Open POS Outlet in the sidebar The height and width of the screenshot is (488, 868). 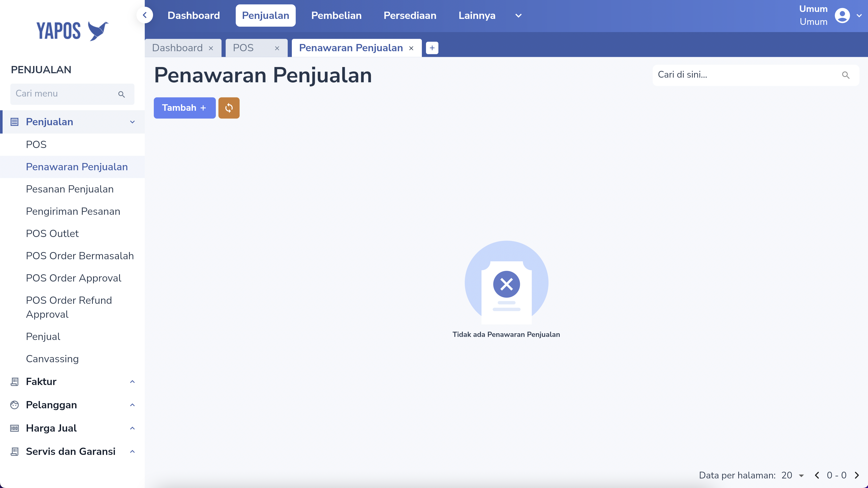[72, 233]
